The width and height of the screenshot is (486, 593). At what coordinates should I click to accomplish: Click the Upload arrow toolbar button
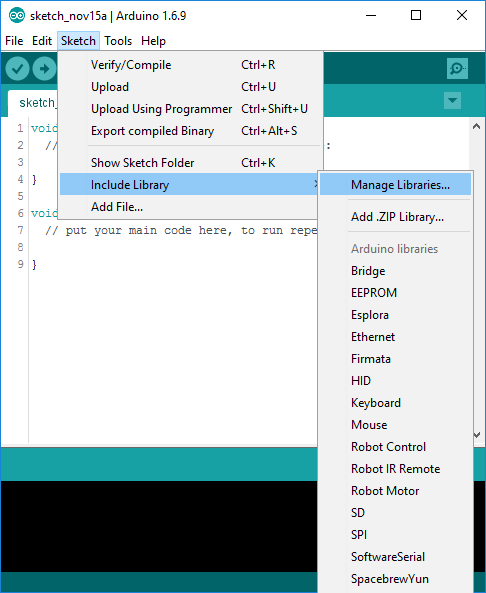click(x=44, y=69)
